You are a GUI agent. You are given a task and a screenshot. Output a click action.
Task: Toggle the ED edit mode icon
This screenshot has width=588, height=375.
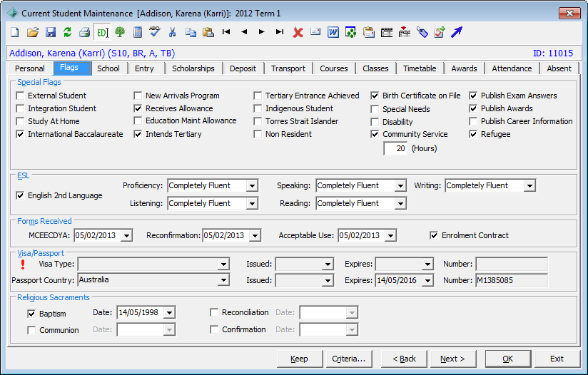coord(102,32)
